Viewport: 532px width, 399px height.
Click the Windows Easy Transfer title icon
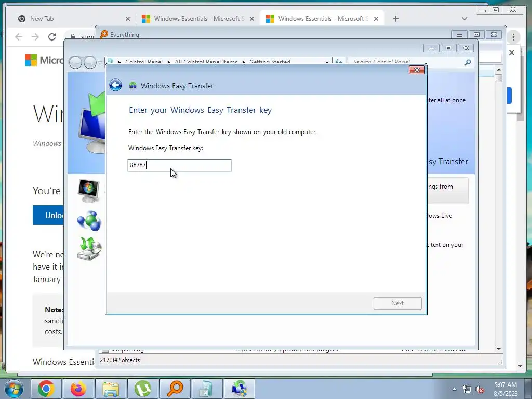tap(132, 86)
